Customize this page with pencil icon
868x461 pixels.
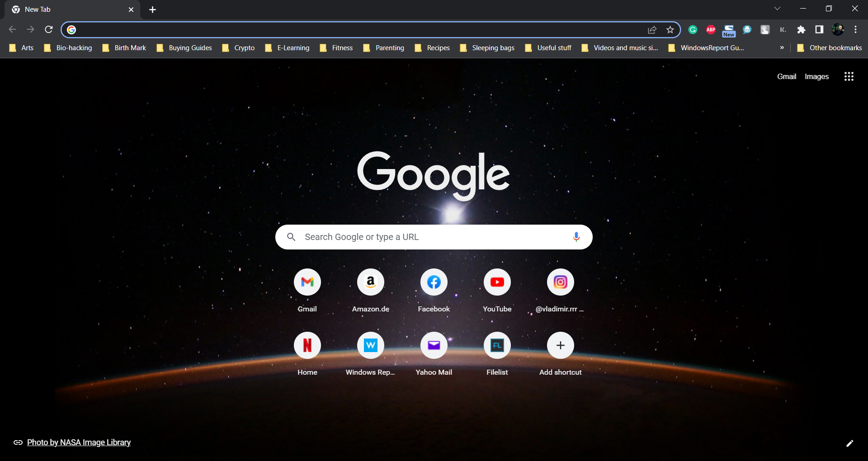click(x=849, y=443)
